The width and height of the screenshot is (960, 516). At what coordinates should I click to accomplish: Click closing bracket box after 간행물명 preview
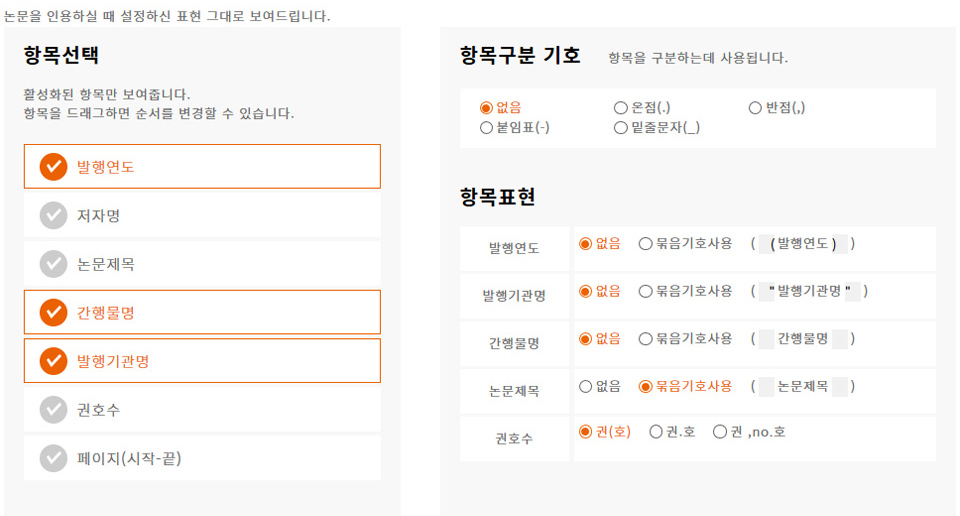[x=840, y=339]
